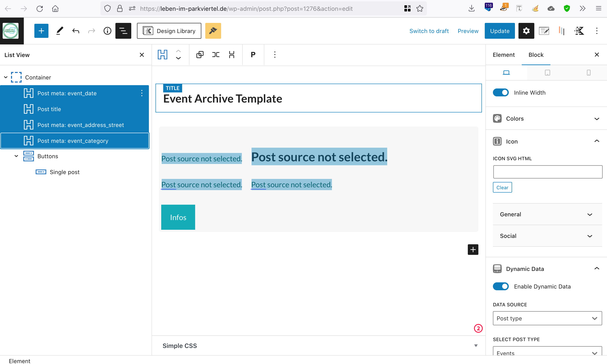Click the Update button
The width and height of the screenshot is (607, 364).
(x=500, y=31)
